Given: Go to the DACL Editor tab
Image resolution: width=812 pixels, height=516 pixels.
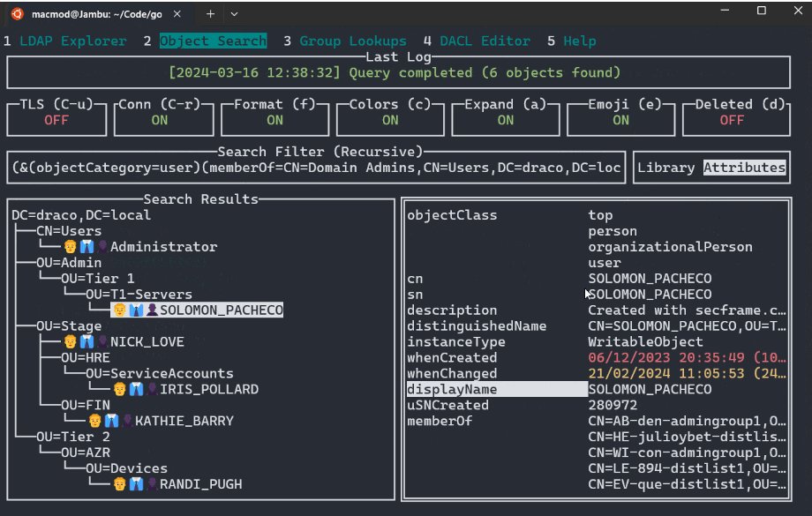Looking at the screenshot, I should 485,41.
